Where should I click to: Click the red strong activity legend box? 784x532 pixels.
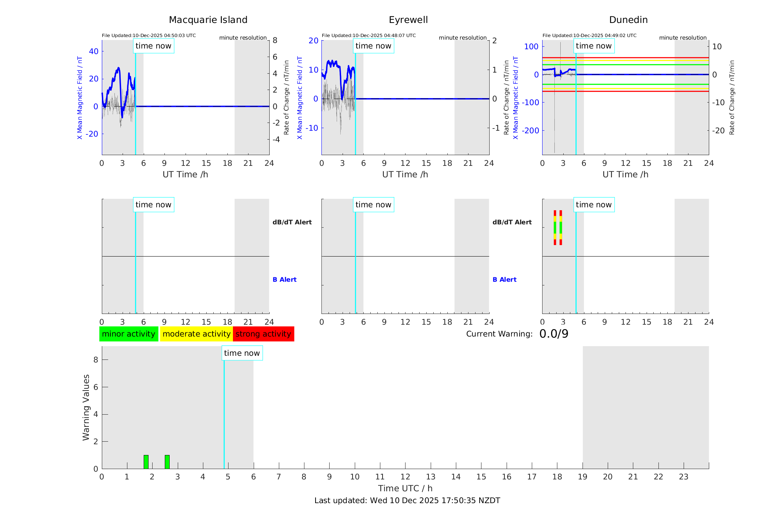point(263,334)
